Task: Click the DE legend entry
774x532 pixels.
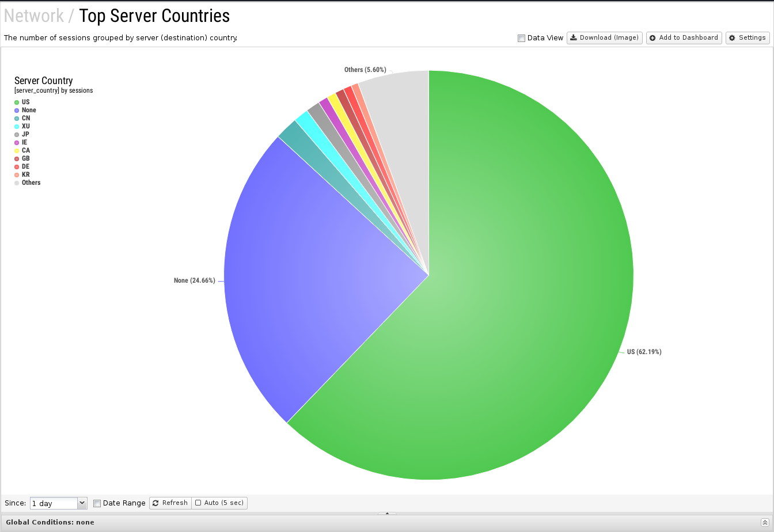Action: [22, 166]
